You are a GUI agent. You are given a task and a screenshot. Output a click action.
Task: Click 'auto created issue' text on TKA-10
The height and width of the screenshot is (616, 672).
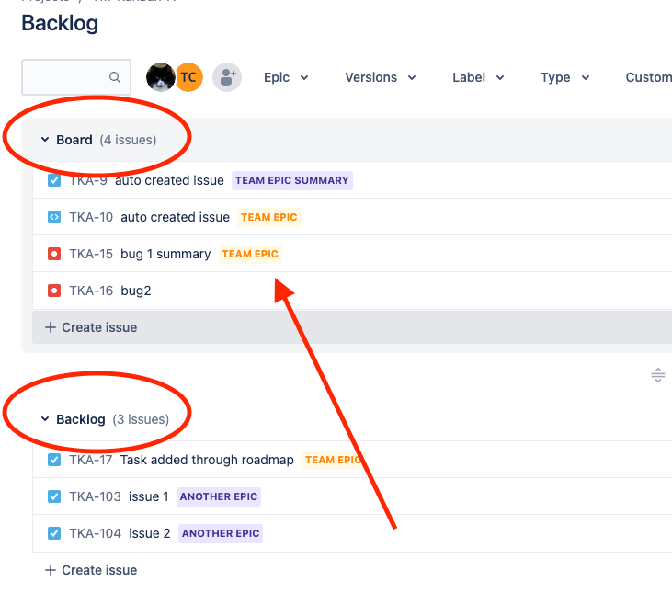(x=175, y=217)
